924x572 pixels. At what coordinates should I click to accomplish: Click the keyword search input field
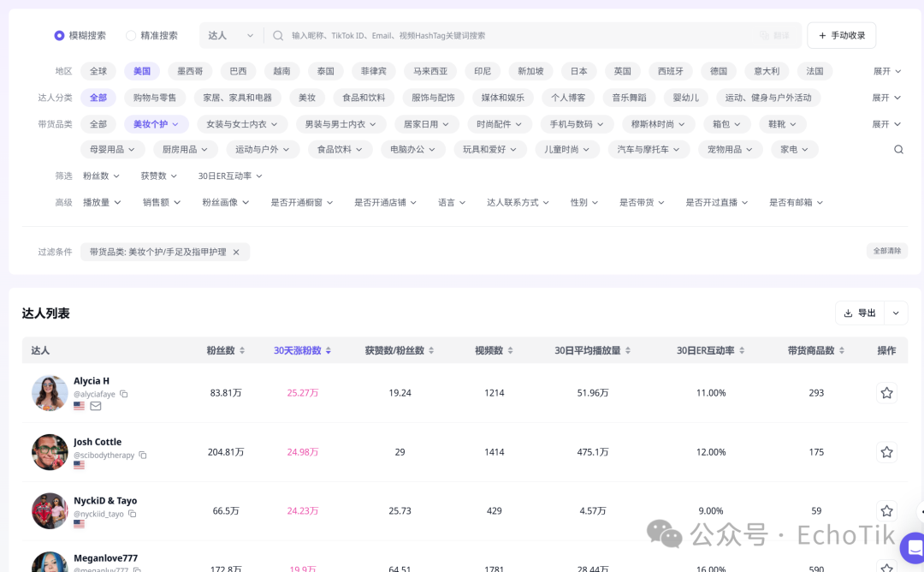pyautogui.click(x=518, y=35)
